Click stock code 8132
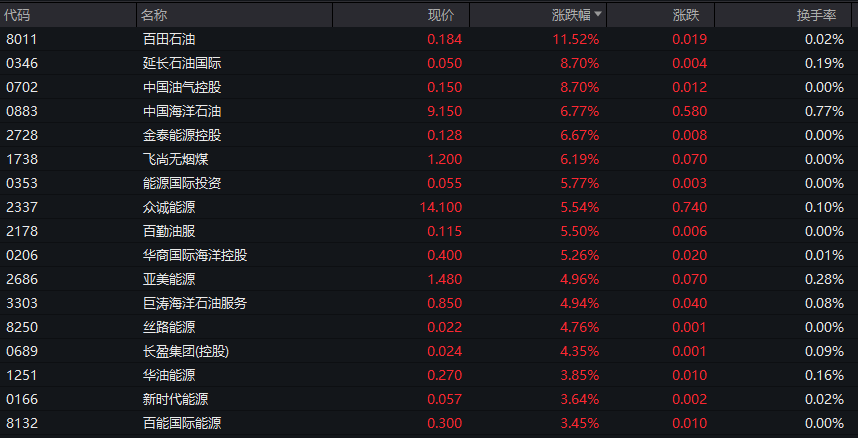The image size is (858, 438). pyautogui.click(x=21, y=423)
